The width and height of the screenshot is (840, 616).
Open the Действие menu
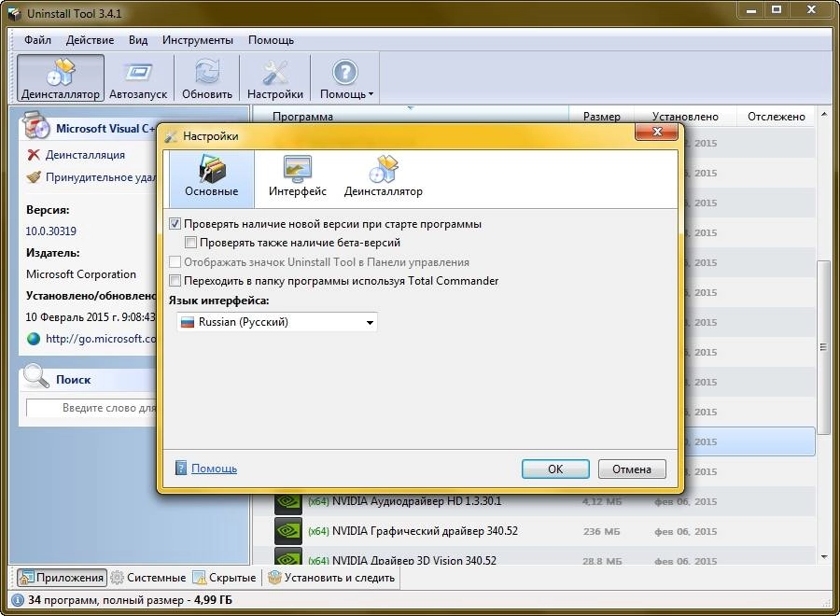tap(90, 40)
